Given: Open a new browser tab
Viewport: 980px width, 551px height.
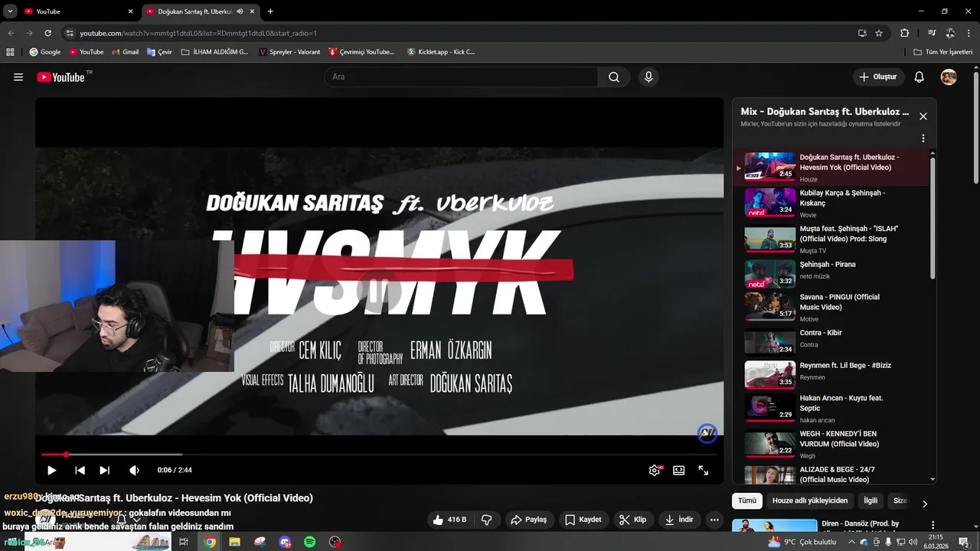Looking at the screenshot, I should tap(270, 11).
